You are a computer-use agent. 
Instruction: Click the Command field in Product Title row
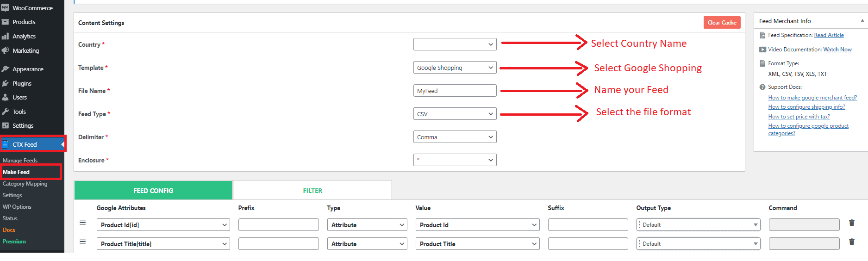(804, 244)
